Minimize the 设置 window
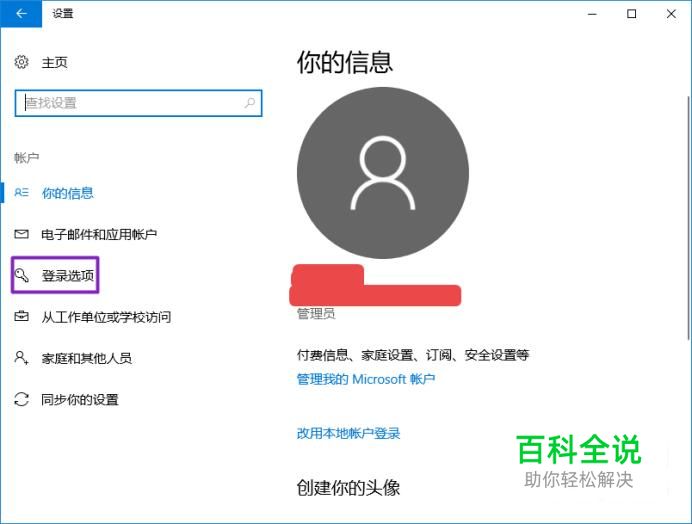Screen dimensions: 692x524 click(592, 14)
